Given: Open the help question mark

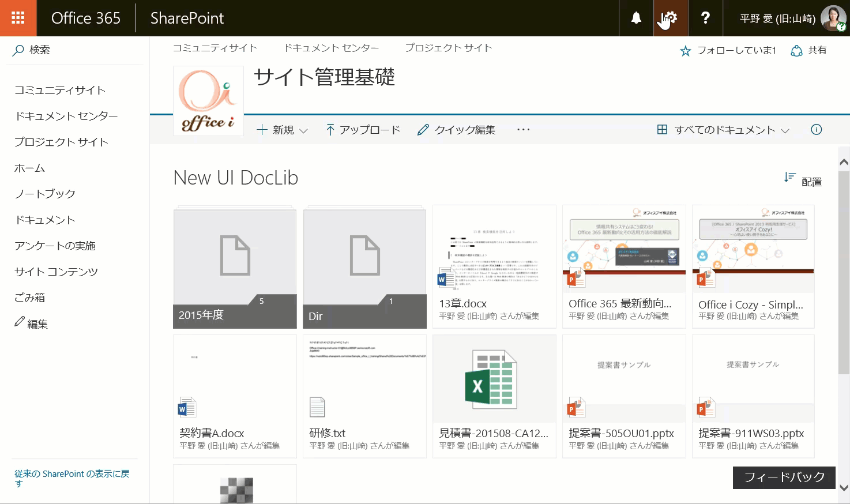Looking at the screenshot, I should pos(705,18).
